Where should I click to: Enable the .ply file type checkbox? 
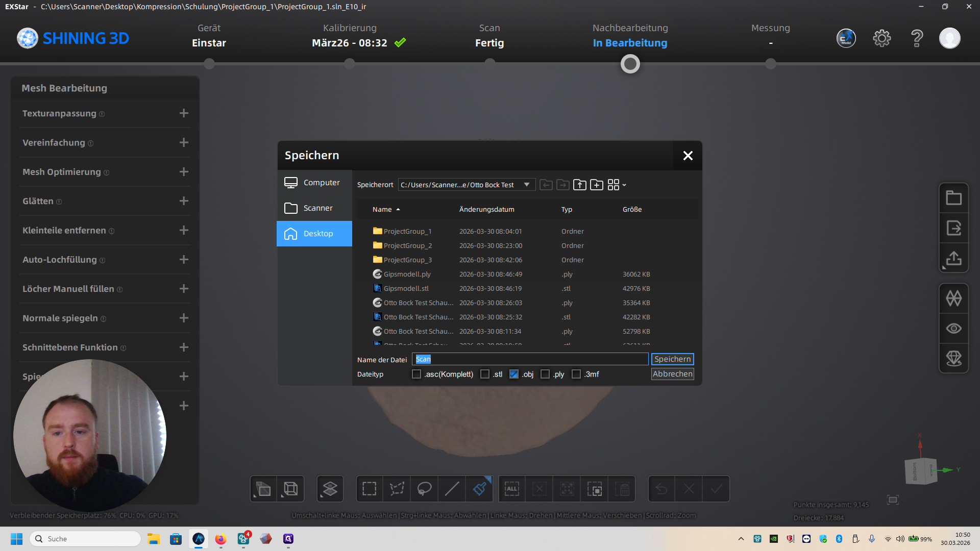click(x=545, y=374)
